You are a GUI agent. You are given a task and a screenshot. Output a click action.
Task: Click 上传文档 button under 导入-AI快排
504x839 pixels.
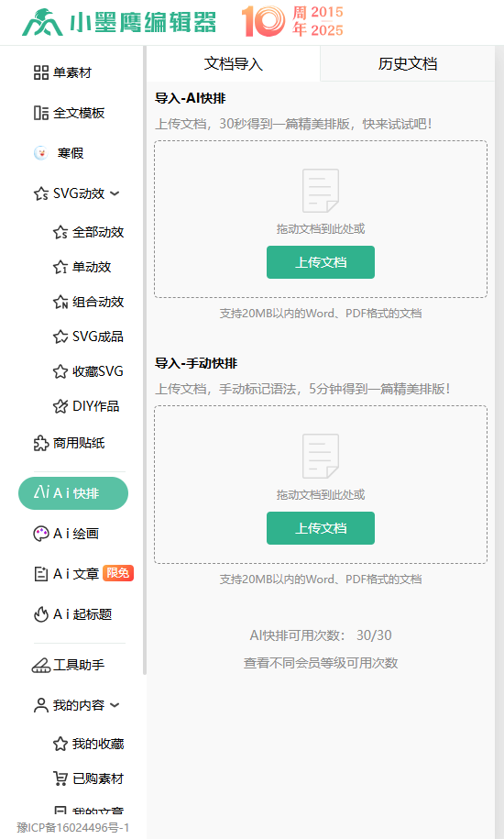(321, 262)
